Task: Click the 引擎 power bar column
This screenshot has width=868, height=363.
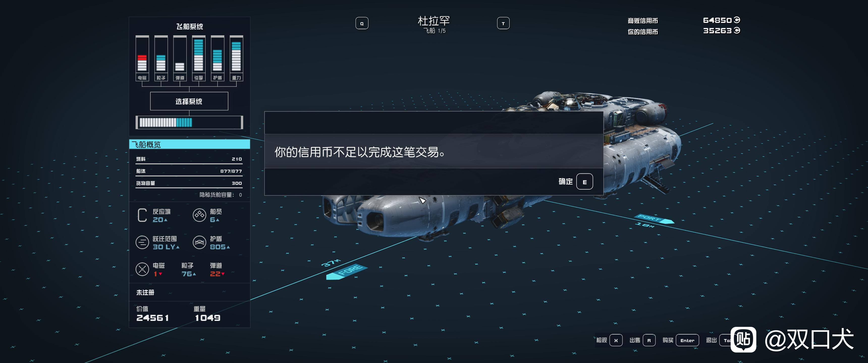Action: coord(199,58)
